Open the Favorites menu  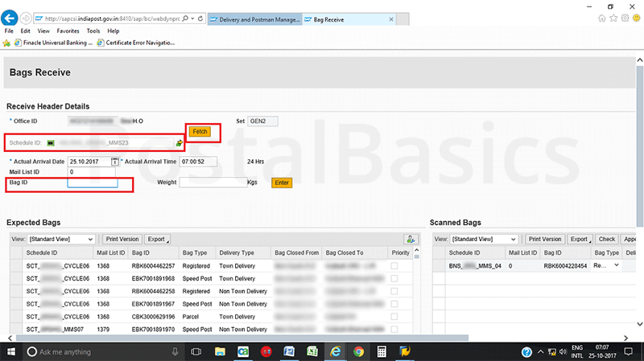68,31
